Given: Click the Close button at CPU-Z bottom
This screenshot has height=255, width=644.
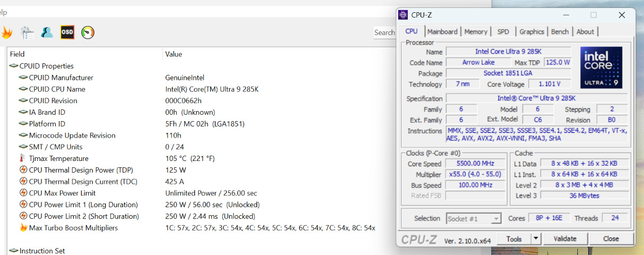Looking at the screenshot, I should pyautogui.click(x=611, y=239).
